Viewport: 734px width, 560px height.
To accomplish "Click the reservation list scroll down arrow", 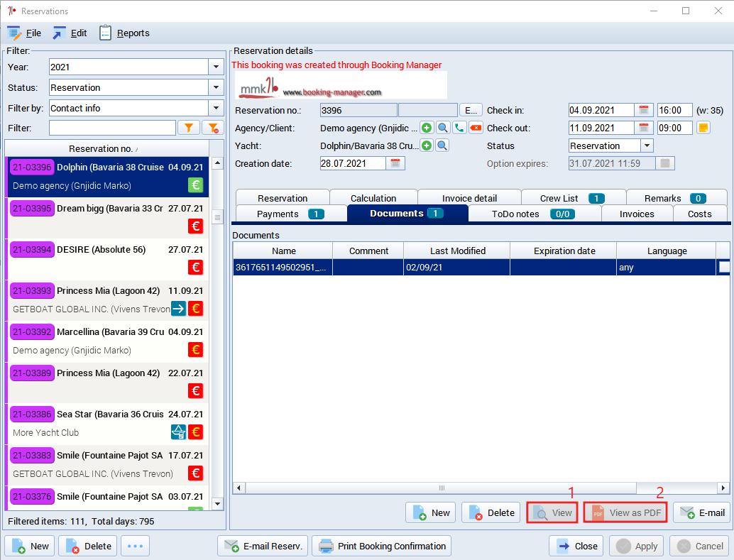I will pos(217,504).
